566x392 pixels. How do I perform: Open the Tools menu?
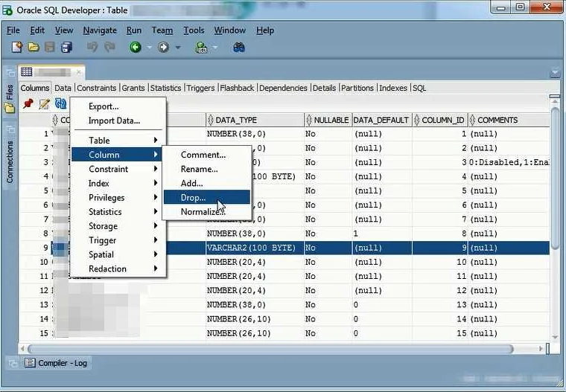194,30
